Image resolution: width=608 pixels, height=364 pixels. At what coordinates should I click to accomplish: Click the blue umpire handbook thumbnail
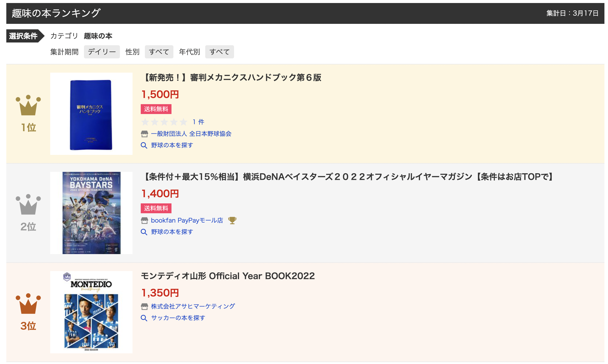(91, 114)
